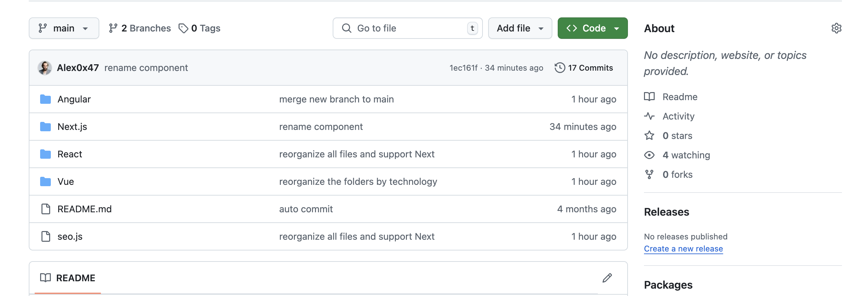Open the 0 stars link

pos(677,136)
